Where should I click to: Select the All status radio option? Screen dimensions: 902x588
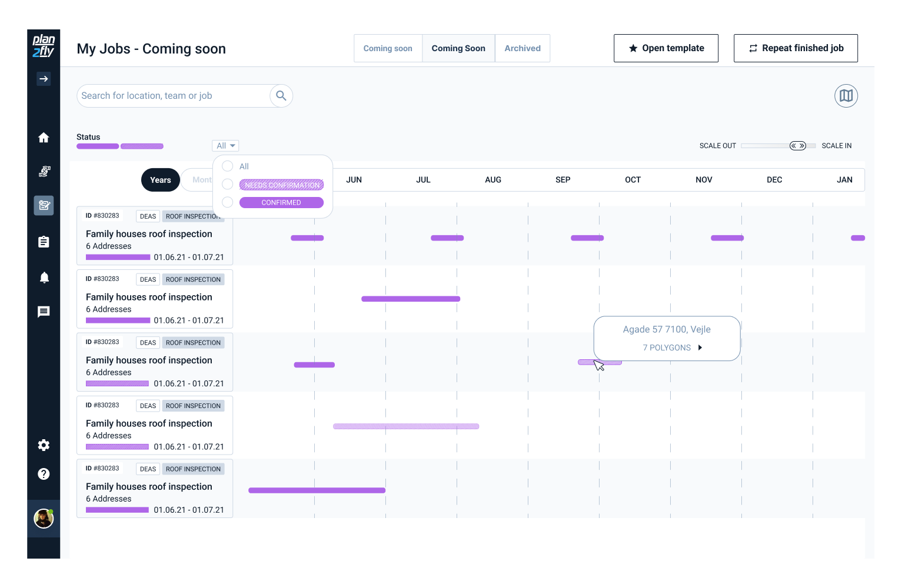(x=228, y=166)
